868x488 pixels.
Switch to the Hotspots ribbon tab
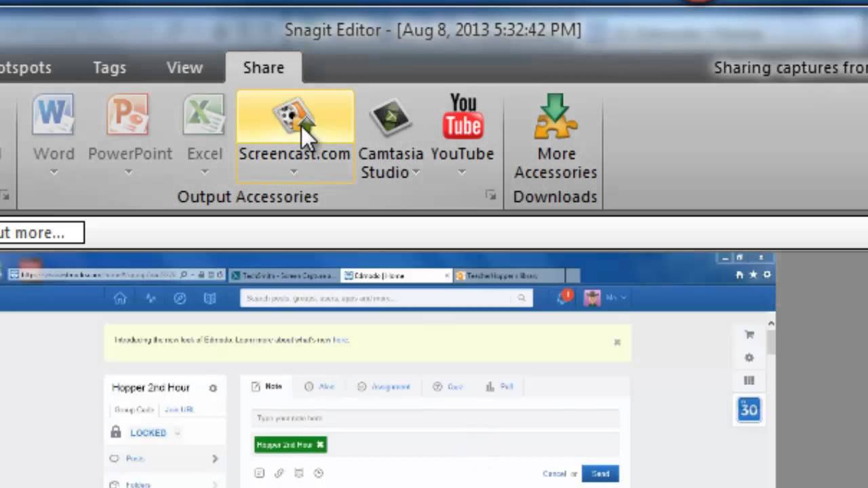(26, 68)
